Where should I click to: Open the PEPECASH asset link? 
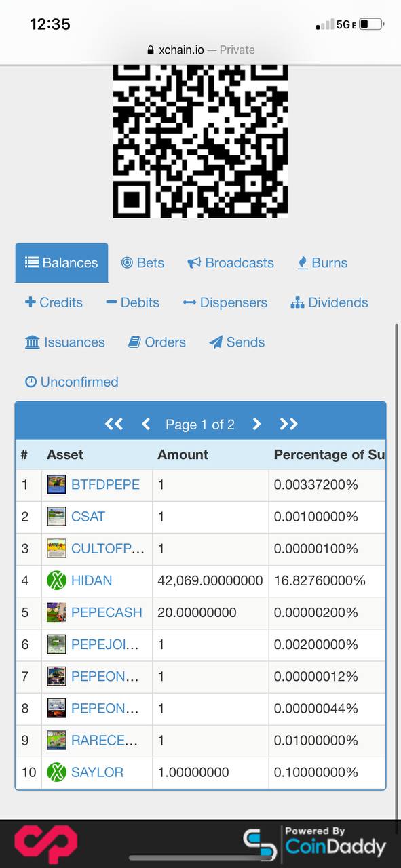pyautogui.click(x=107, y=612)
